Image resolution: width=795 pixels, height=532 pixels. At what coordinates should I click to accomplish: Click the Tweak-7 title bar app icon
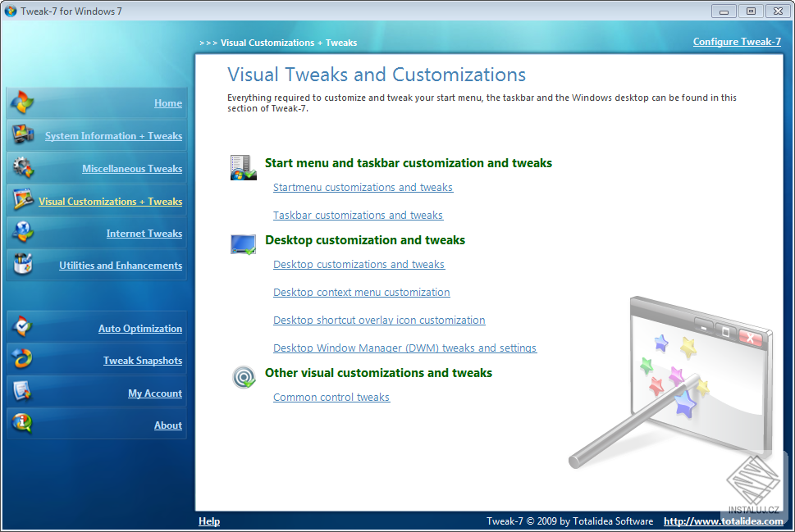[10, 11]
